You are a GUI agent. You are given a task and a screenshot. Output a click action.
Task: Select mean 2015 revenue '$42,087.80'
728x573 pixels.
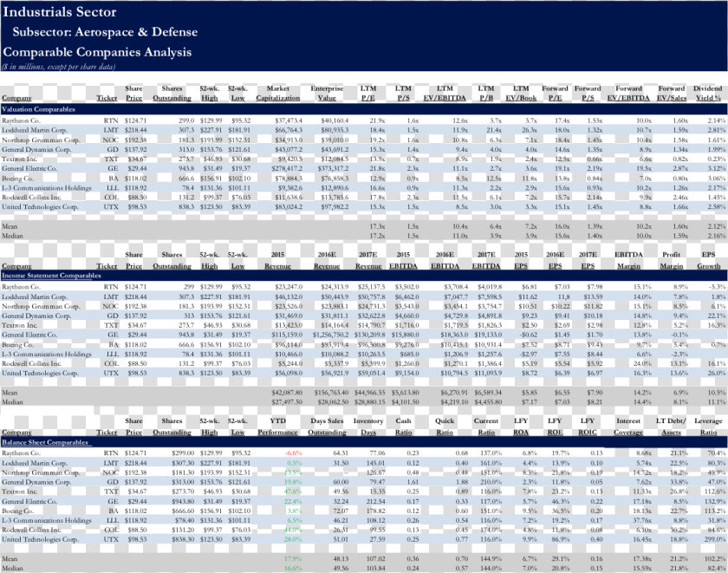pyautogui.click(x=287, y=393)
